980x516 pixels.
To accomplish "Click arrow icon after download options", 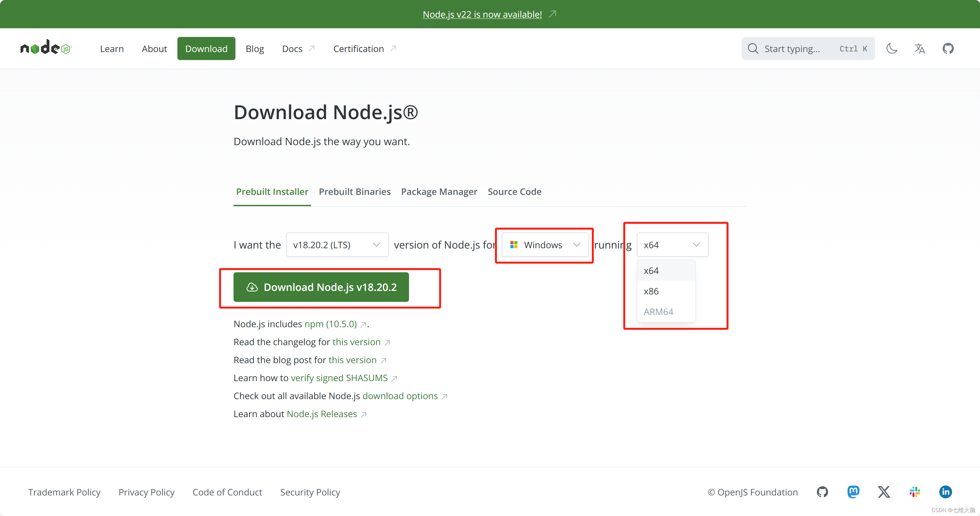I will pos(444,397).
